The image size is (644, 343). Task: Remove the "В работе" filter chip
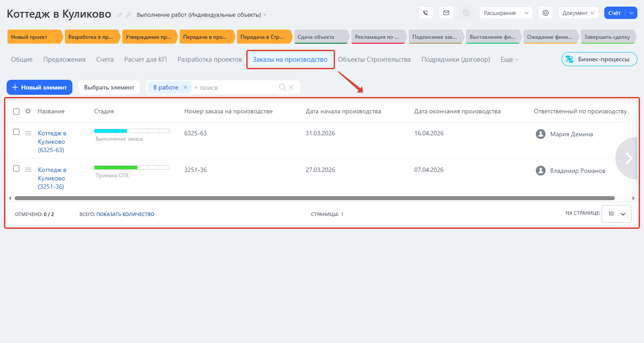coord(185,87)
